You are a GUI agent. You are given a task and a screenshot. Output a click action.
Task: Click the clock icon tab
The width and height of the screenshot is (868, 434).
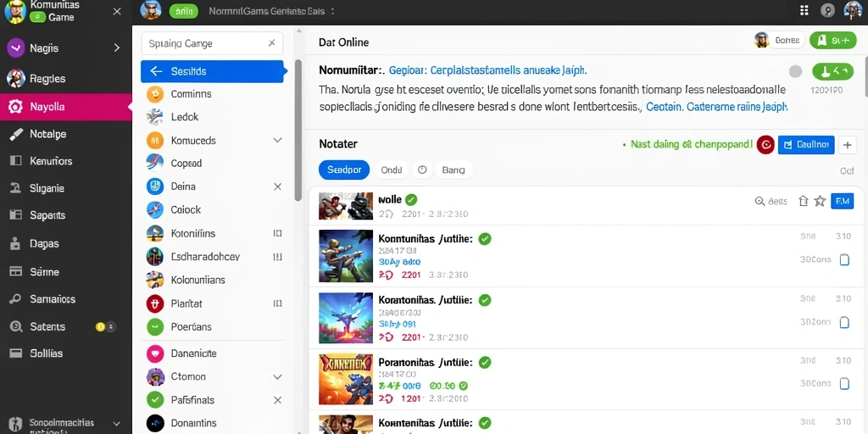(422, 170)
